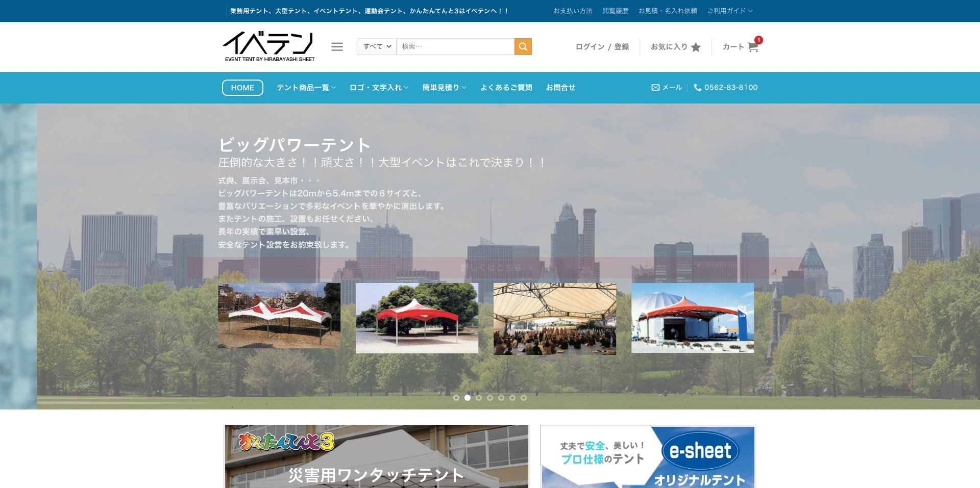Click the ログイン / 登録 link
Viewport: 980px width, 488px height.
coord(602,47)
